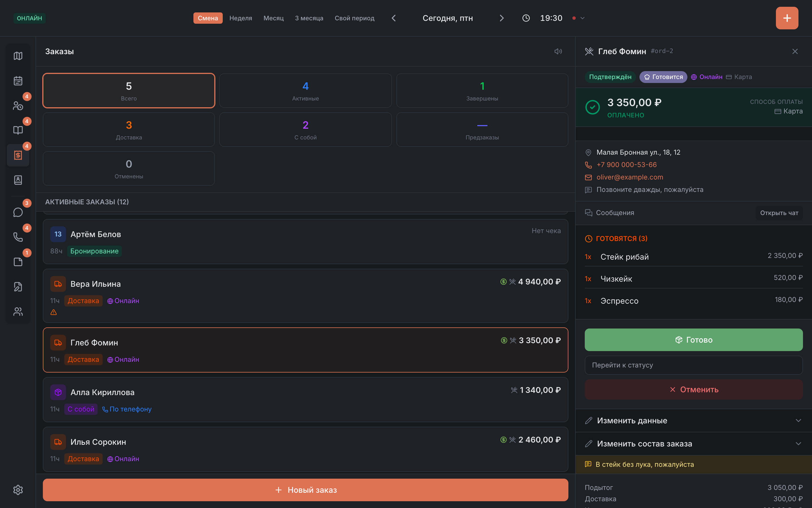Expand the Изменить данные section
Viewport: 812px width, 508px height.
pos(694,421)
